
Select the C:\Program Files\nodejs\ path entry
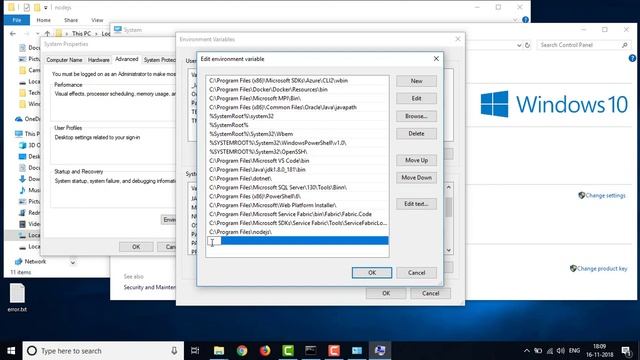coord(298,232)
